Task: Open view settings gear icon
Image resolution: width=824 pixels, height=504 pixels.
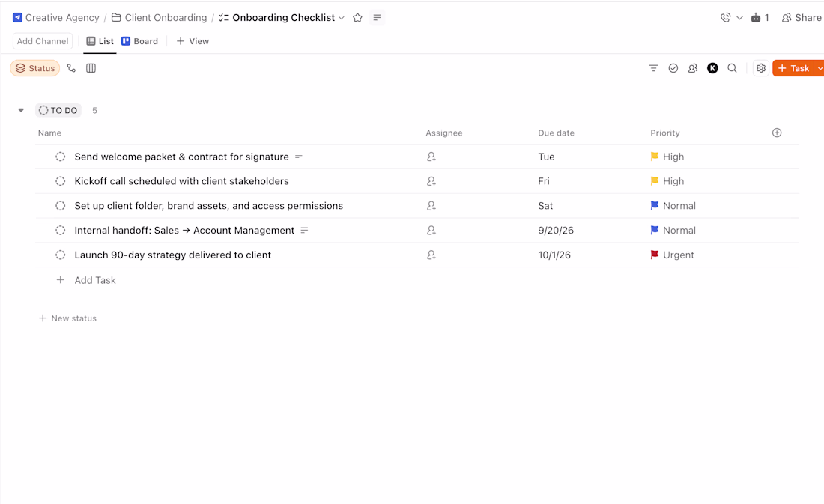Action: click(x=760, y=68)
